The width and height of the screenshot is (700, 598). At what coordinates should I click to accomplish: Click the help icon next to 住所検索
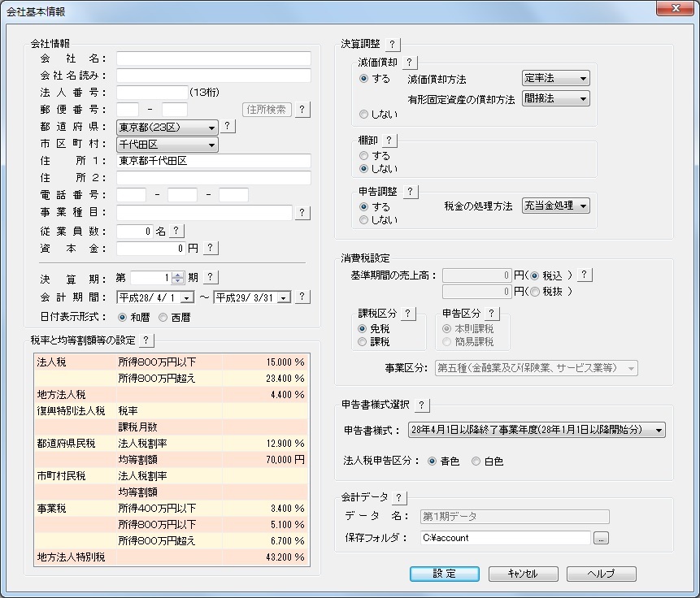[302, 109]
